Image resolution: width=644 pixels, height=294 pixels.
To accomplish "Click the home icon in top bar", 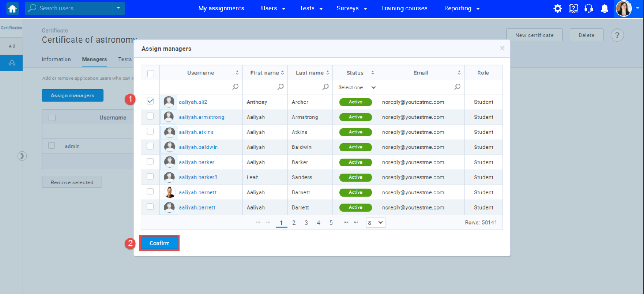I will (x=13, y=8).
